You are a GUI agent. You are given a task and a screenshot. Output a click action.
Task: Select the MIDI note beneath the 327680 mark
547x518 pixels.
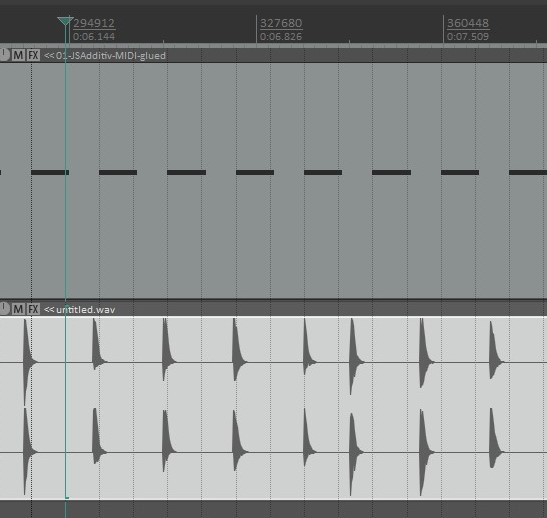[255, 172]
